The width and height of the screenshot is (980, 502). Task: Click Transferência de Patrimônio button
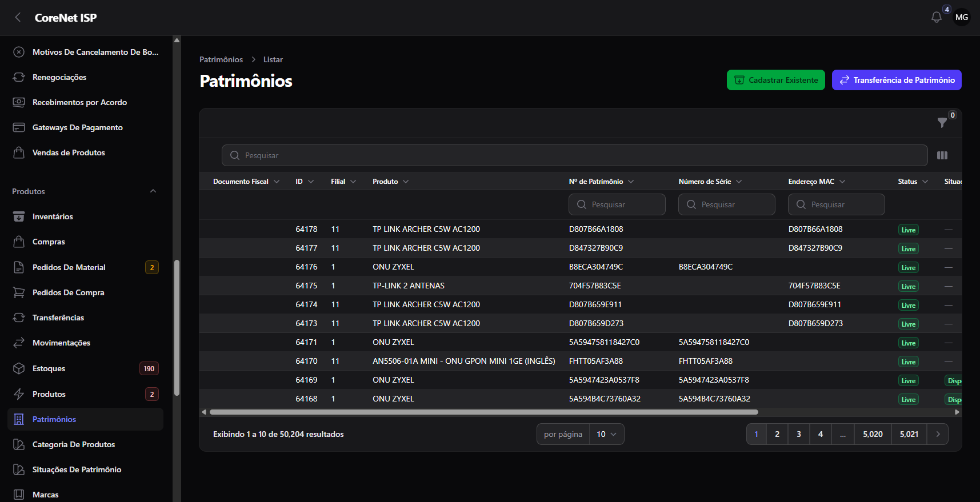coord(897,80)
